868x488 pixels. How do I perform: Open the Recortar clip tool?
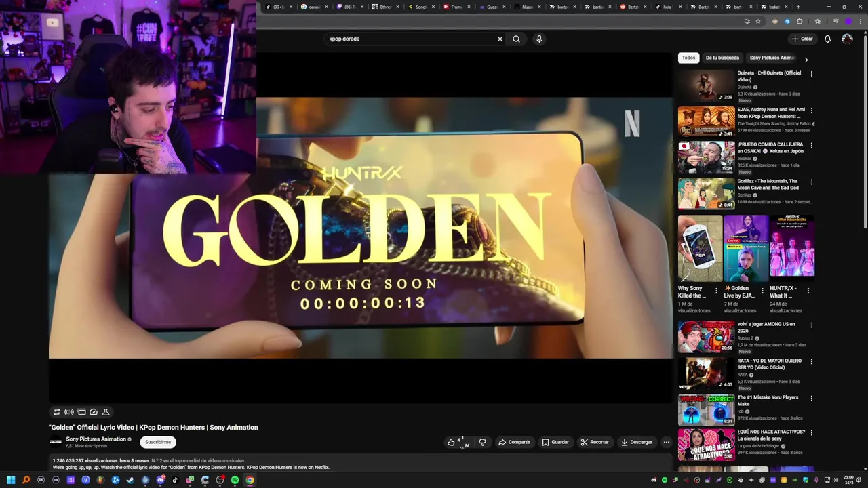[x=595, y=442]
